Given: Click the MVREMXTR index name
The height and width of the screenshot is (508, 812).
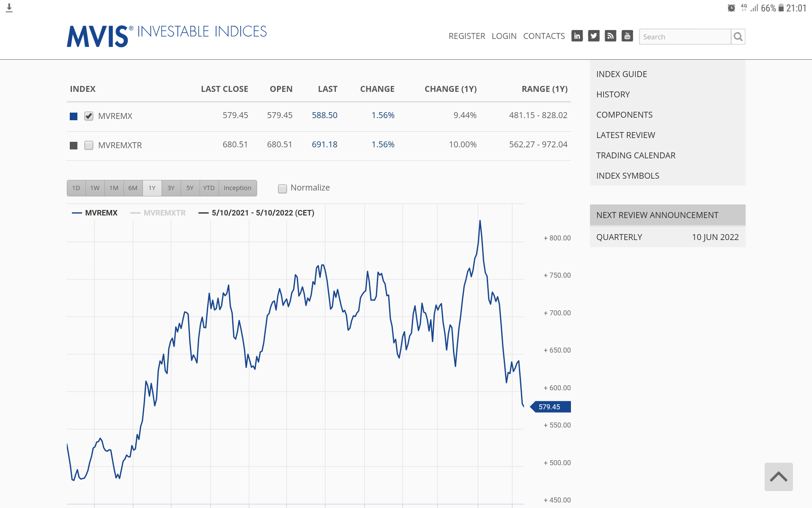Looking at the screenshot, I should click(120, 145).
